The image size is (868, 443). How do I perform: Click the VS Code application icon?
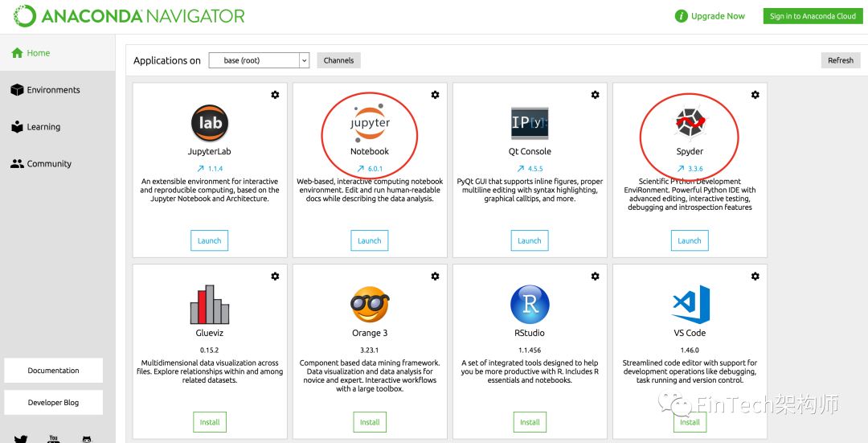pos(690,305)
